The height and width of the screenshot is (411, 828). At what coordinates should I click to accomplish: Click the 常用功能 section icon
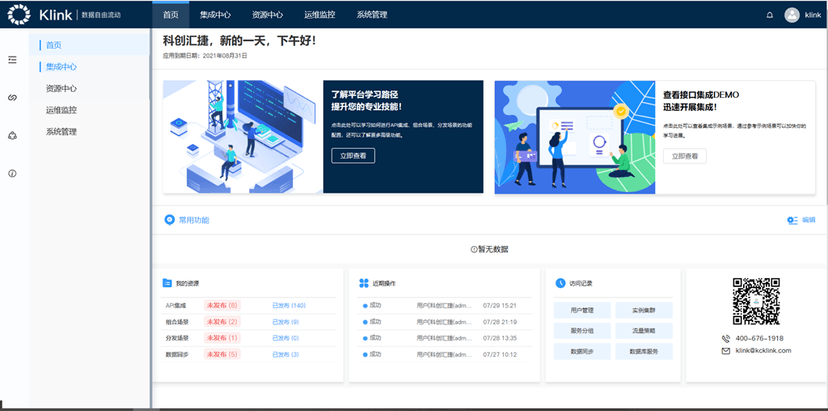click(169, 219)
